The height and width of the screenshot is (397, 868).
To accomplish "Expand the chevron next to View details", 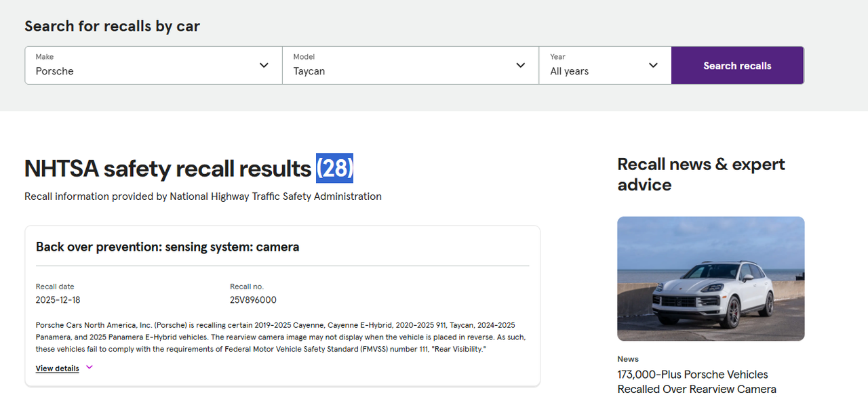I will point(89,368).
